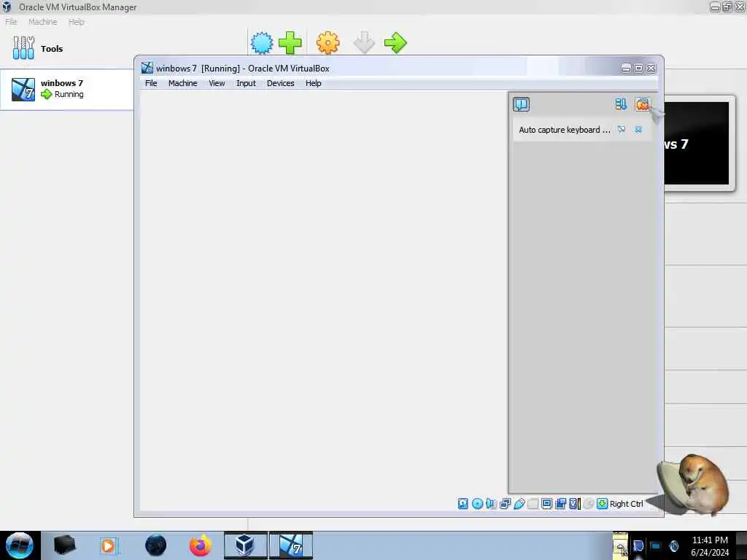The image size is (747, 560).
Task: Open the Manager window's Machine menu
Action: (42, 22)
